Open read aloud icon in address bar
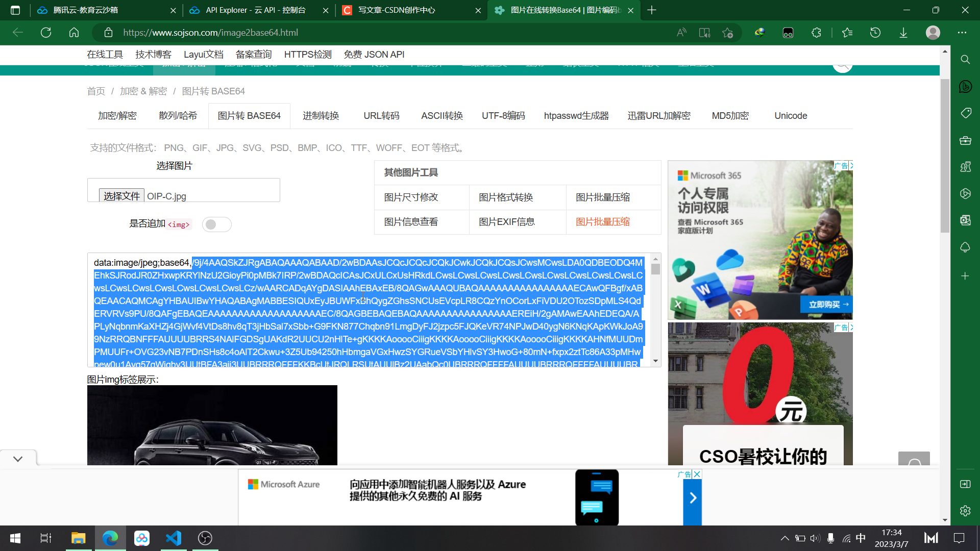Image resolution: width=980 pixels, height=551 pixels. [x=681, y=33]
